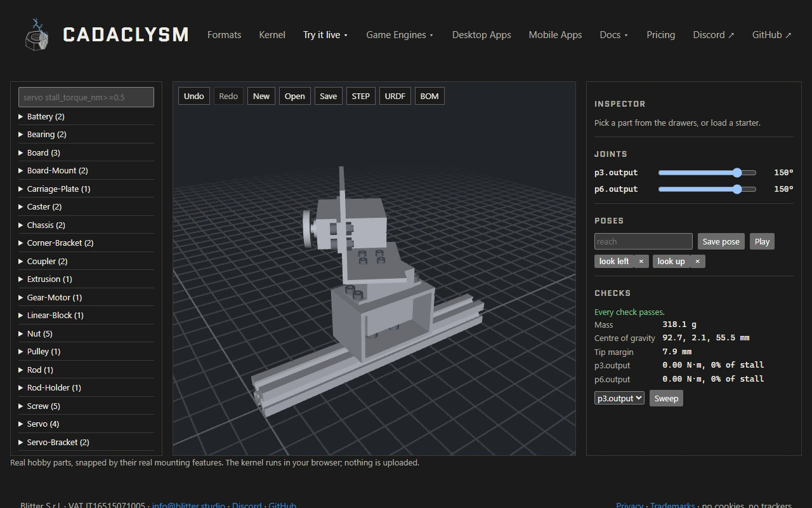The width and height of the screenshot is (812, 508).
Task: Click the pose name input field
Action: click(643, 241)
